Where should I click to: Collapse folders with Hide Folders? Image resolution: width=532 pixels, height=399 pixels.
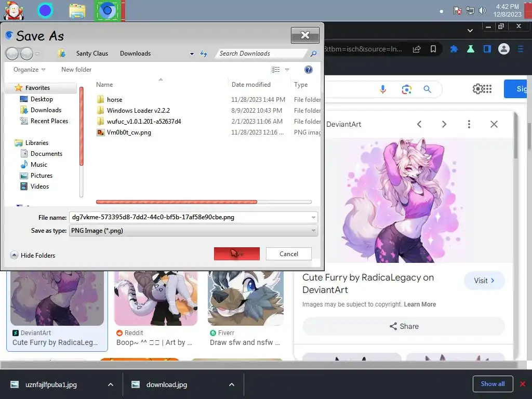[33, 255]
